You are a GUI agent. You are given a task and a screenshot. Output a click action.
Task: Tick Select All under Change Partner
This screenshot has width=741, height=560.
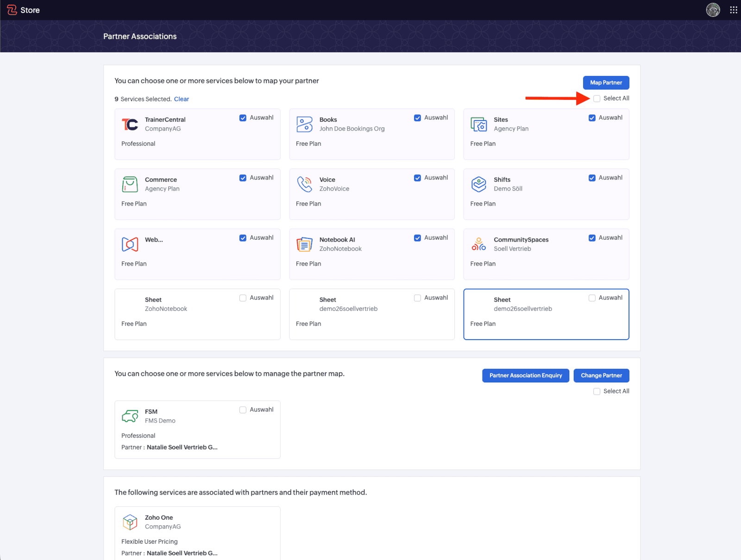597,392
